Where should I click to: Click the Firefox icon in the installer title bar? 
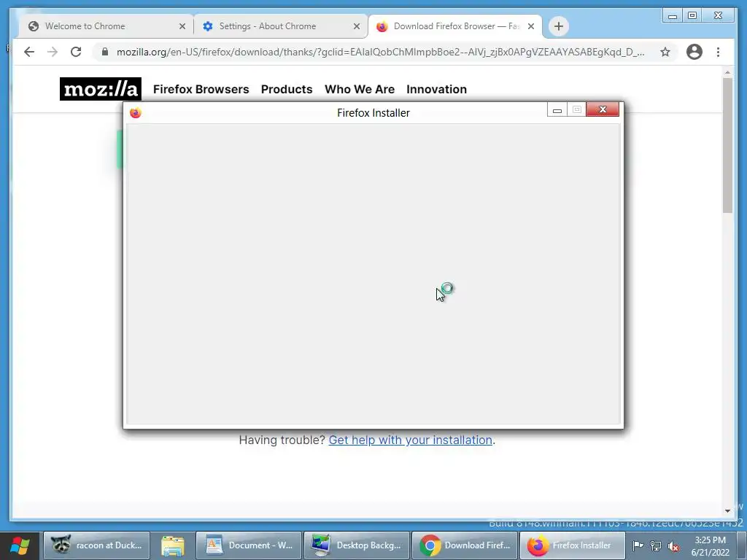(135, 113)
